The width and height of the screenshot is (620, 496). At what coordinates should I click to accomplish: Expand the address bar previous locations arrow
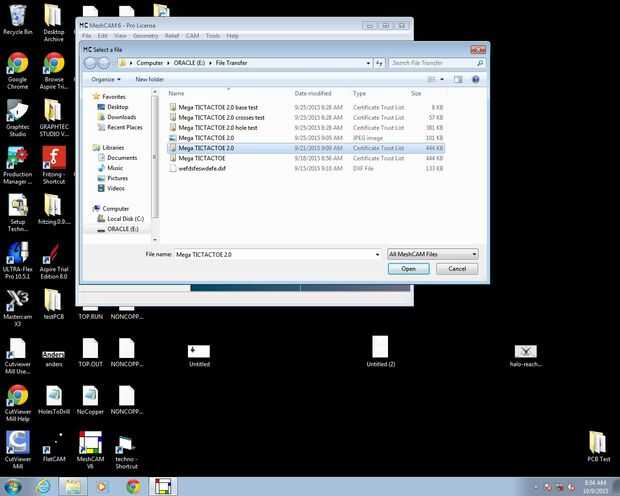(x=368, y=63)
